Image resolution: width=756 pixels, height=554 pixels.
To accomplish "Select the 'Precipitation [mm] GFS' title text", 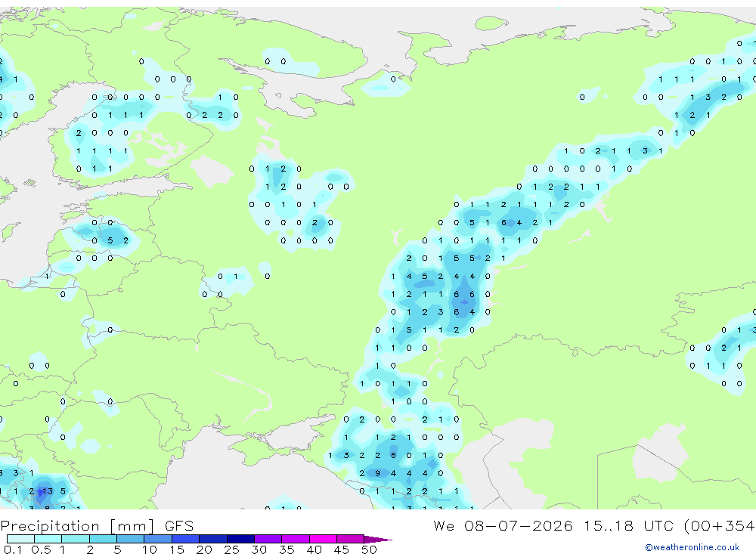I will coord(97,525).
